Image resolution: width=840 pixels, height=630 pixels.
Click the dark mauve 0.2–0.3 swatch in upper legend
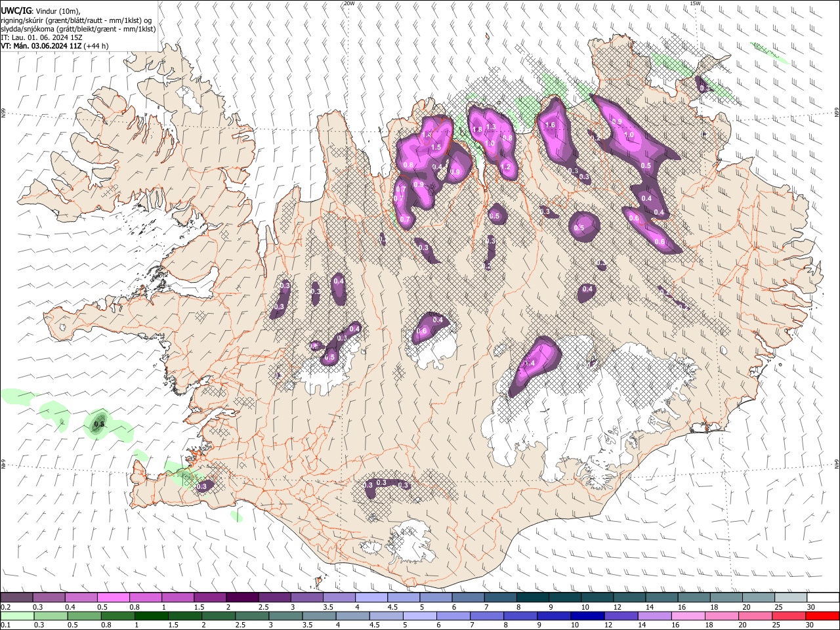(x=16, y=598)
